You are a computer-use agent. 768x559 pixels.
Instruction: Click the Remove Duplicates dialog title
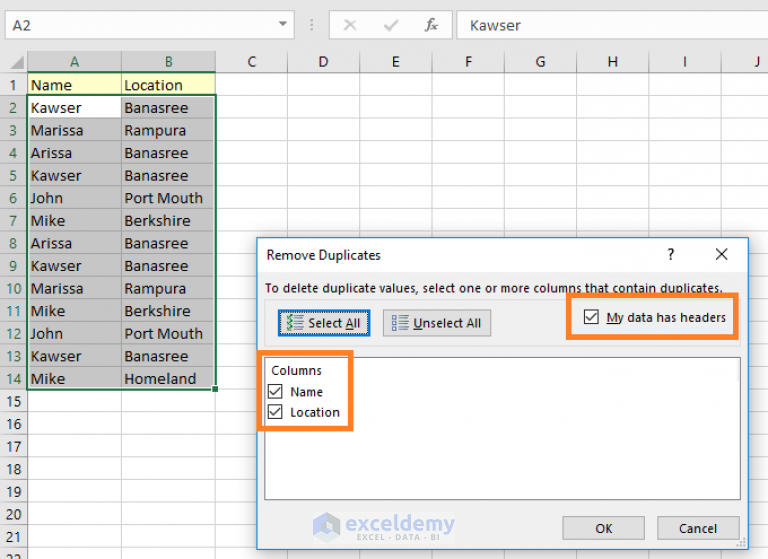(323, 255)
